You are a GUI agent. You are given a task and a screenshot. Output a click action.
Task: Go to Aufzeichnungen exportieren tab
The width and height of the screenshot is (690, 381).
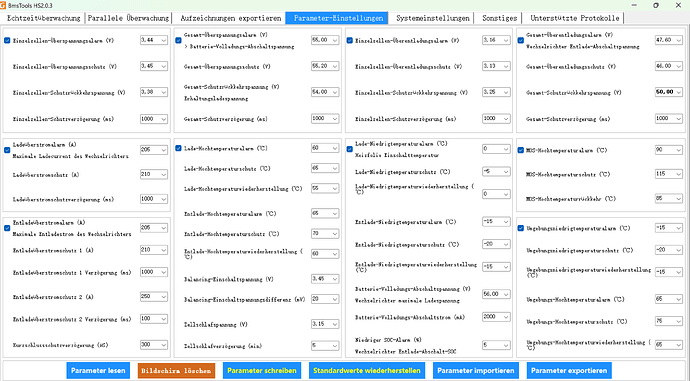click(x=231, y=18)
